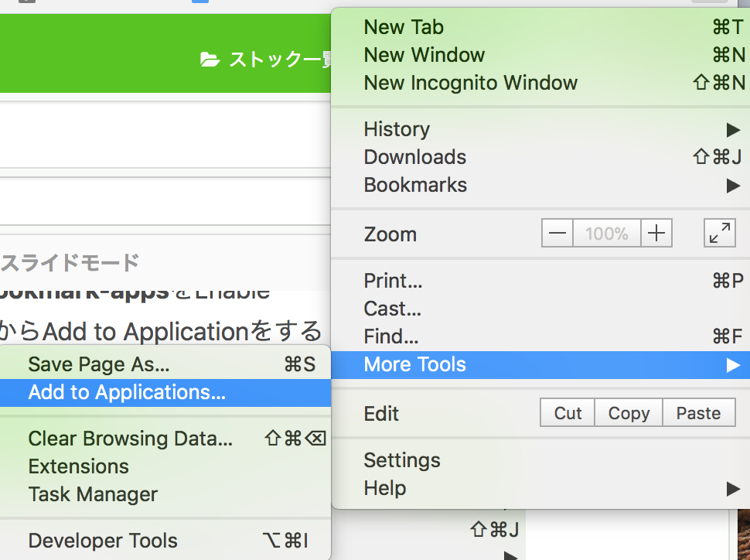Click the Cut button in the Edit row
The width and height of the screenshot is (750, 560).
click(x=567, y=412)
